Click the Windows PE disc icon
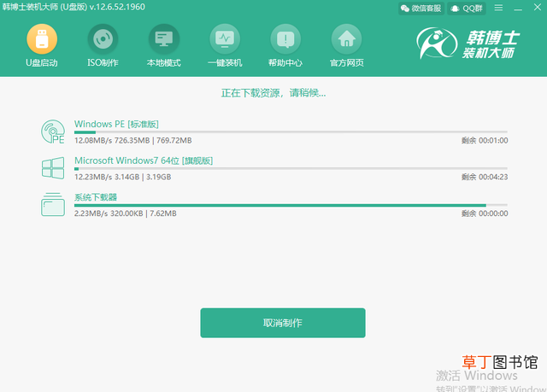The height and width of the screenshot is (392, 547). [53, 132]
